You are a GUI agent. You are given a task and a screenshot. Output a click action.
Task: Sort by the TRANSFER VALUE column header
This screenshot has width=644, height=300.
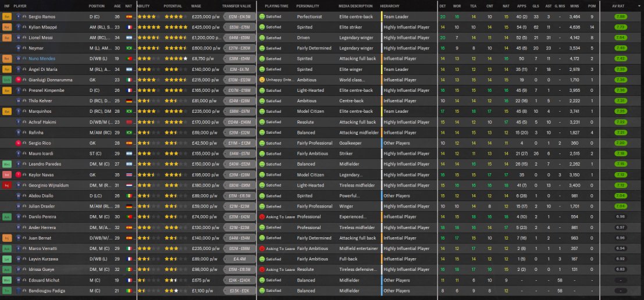(x=237, y=6)
